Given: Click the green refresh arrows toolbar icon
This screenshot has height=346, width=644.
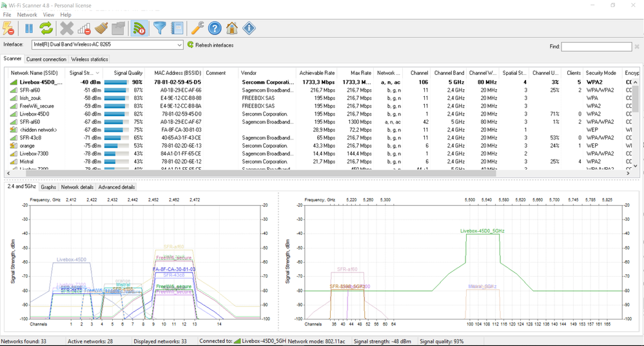Looking at the screenshot, I should [x=46, y=28].
